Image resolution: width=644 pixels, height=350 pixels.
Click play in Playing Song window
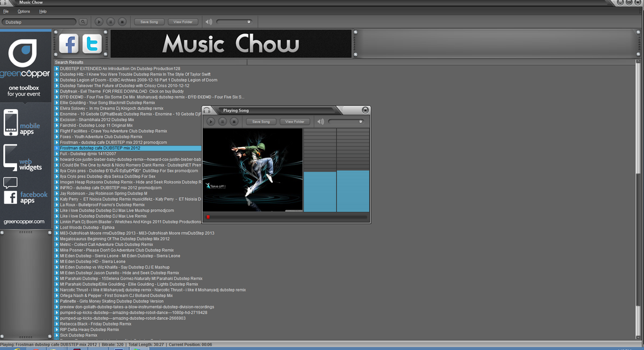coord(211,122)
